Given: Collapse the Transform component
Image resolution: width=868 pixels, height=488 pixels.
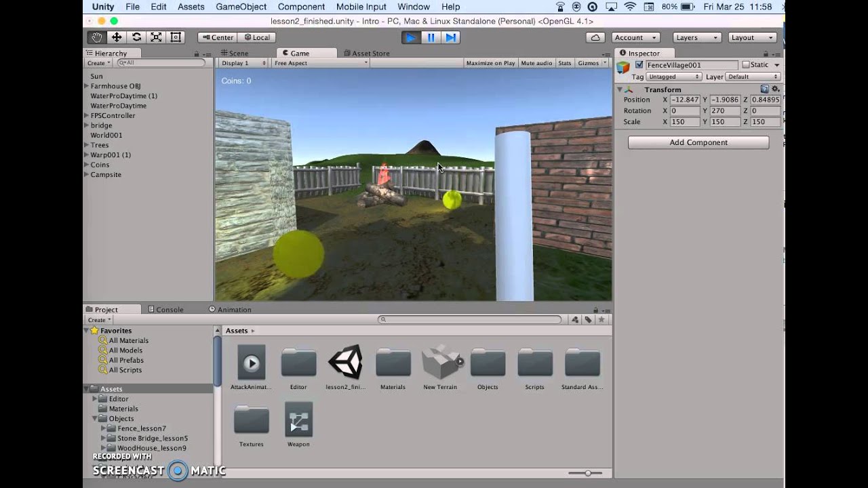Looking at the screenshot, I should coord(620,89).
